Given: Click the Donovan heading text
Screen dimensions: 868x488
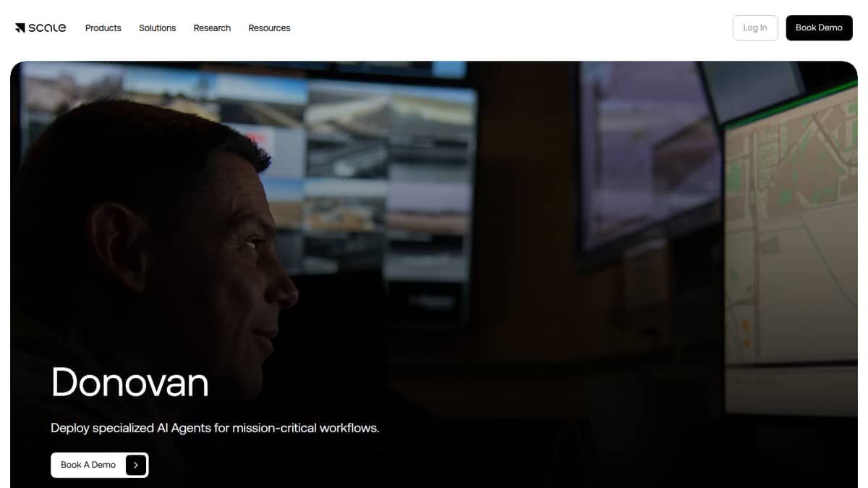Looking at the screenshot, I should 130,382.
